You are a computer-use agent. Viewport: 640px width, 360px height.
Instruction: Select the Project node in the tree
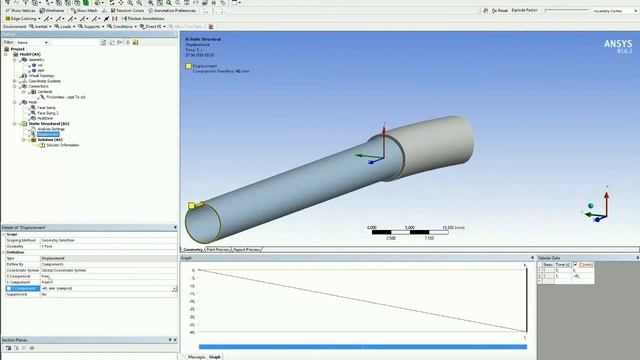pos(17,49)
